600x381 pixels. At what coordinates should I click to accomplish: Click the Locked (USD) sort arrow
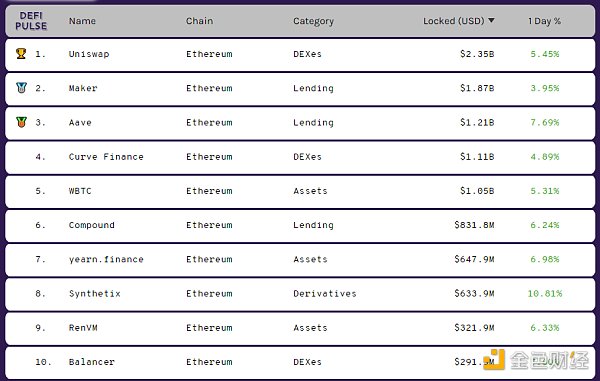coord(491,20)
